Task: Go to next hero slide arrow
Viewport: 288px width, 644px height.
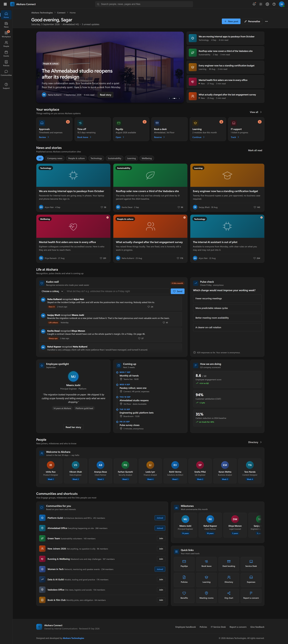Action: click(179, 98)
